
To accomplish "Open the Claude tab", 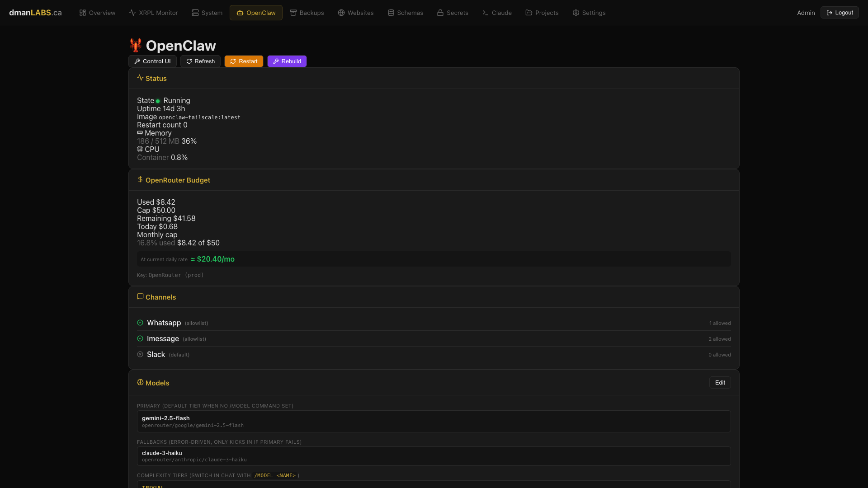I will coord(497,13).
